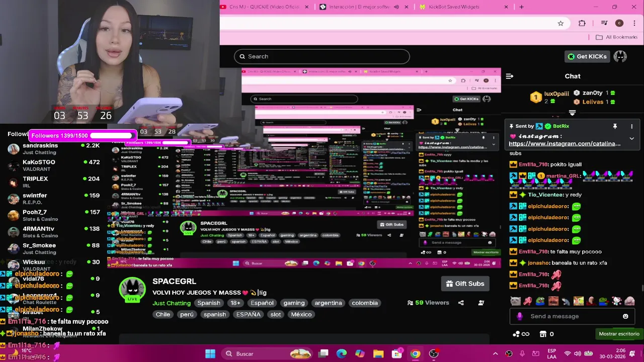
Task: Select the Chile tag
Action: pyautogui.click(x=163, y=314)
